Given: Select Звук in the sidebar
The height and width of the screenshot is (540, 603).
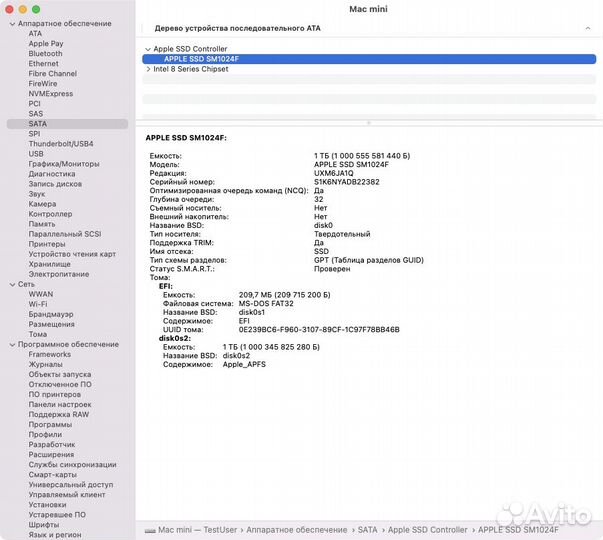Looking at the screenshot, I should point(37,194).
